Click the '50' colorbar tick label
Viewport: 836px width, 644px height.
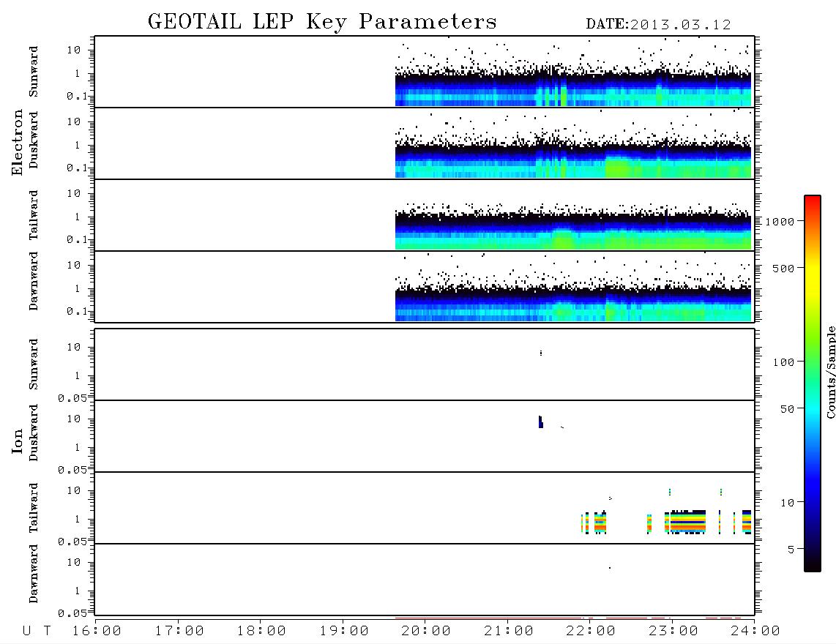click(788, 409)
